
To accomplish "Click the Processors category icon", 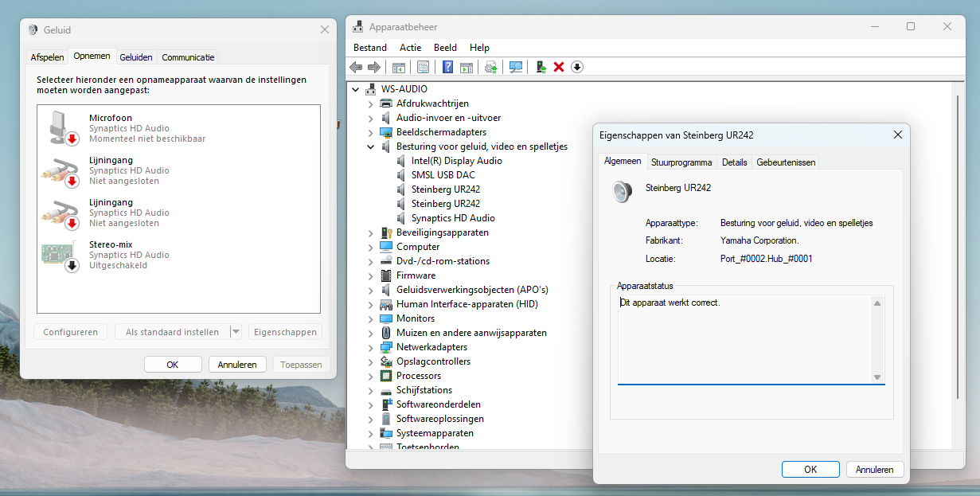I will coord(386,376).
